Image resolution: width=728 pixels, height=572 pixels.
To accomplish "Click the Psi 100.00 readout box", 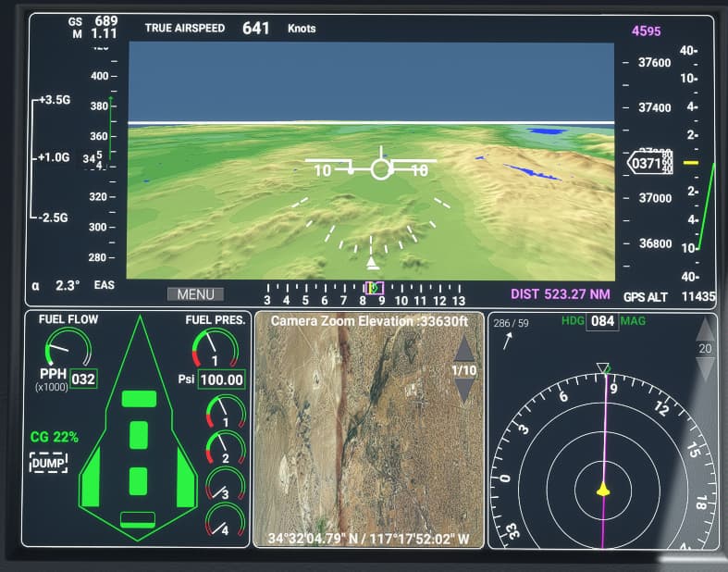I will (221, 379).
